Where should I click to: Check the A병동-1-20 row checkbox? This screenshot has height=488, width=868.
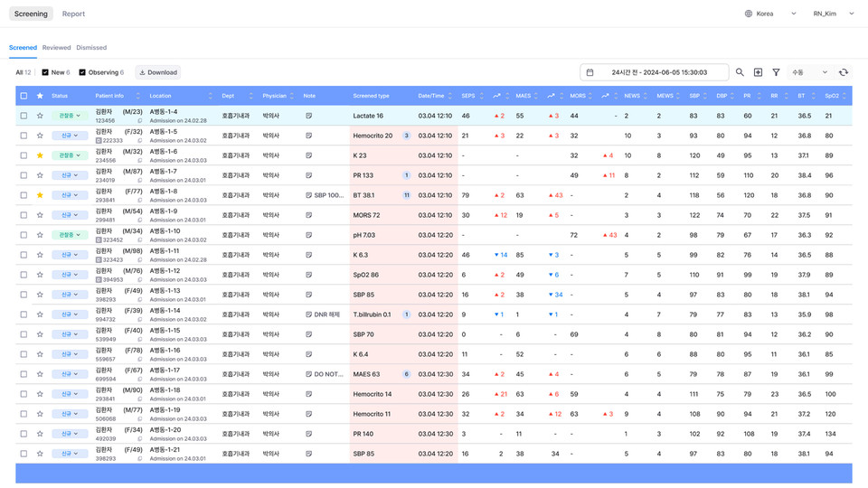click(x=24, y=434)
